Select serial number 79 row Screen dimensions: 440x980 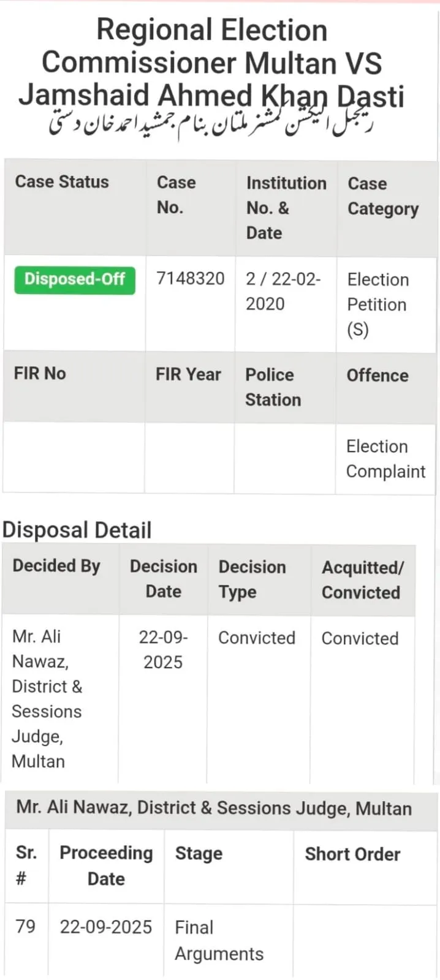[26, 927]
